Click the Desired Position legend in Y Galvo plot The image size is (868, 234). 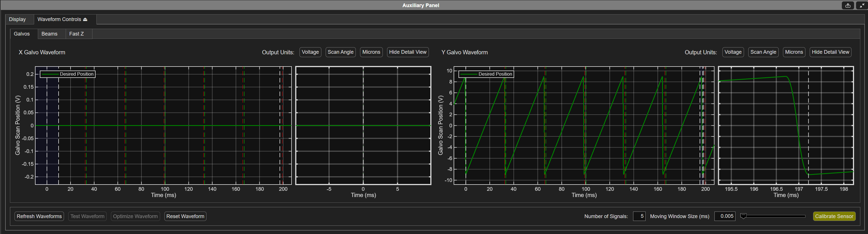pos(486,74)
